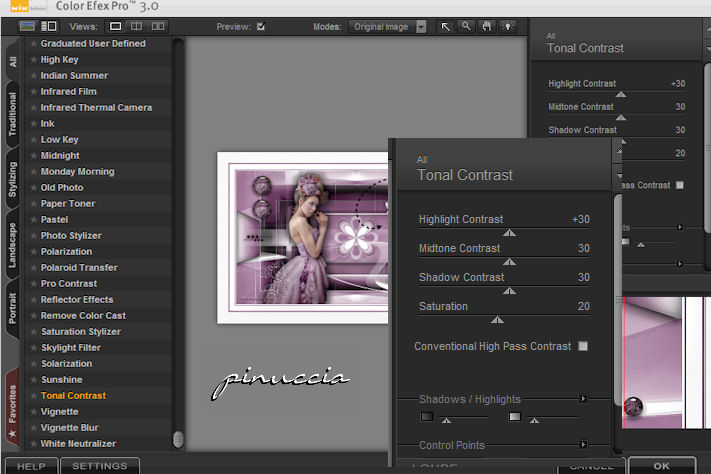The image size is (711, 474).
Task: Select the side-by-side preview view icon
Action: (x=158, y=26)
